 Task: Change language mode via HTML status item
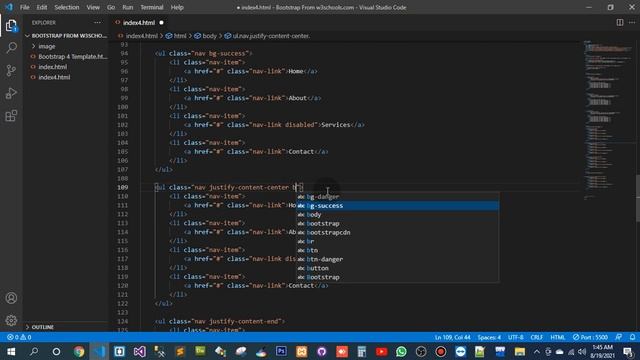pyautogui.click(x=558, y=337)
